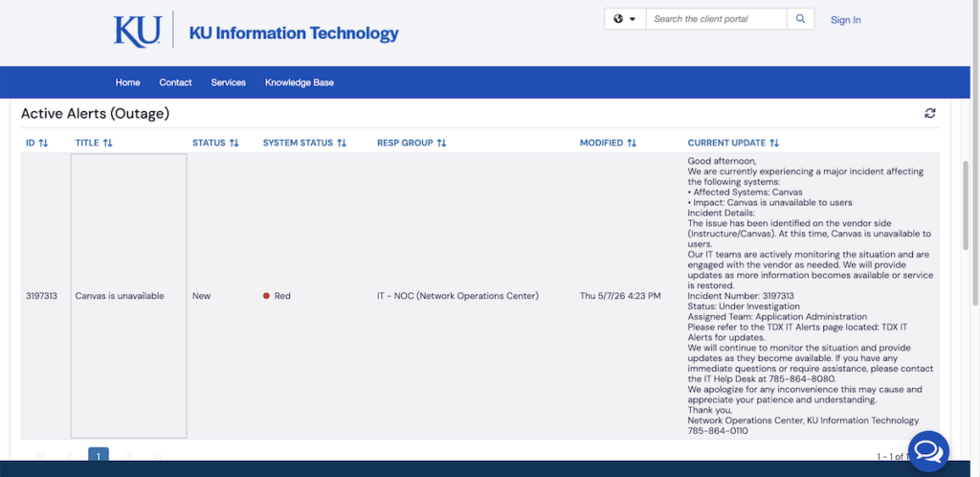Image resolution: width=980 pixels, height=477 pixels.
Task: Click the KU logo
Action: click(x=138, y=32)
